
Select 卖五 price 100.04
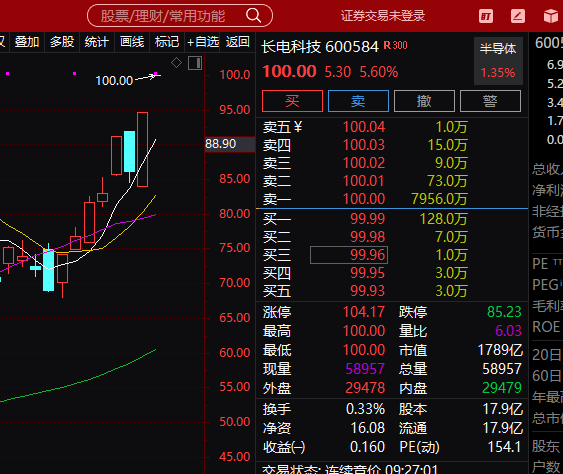(x=364, y=127)
